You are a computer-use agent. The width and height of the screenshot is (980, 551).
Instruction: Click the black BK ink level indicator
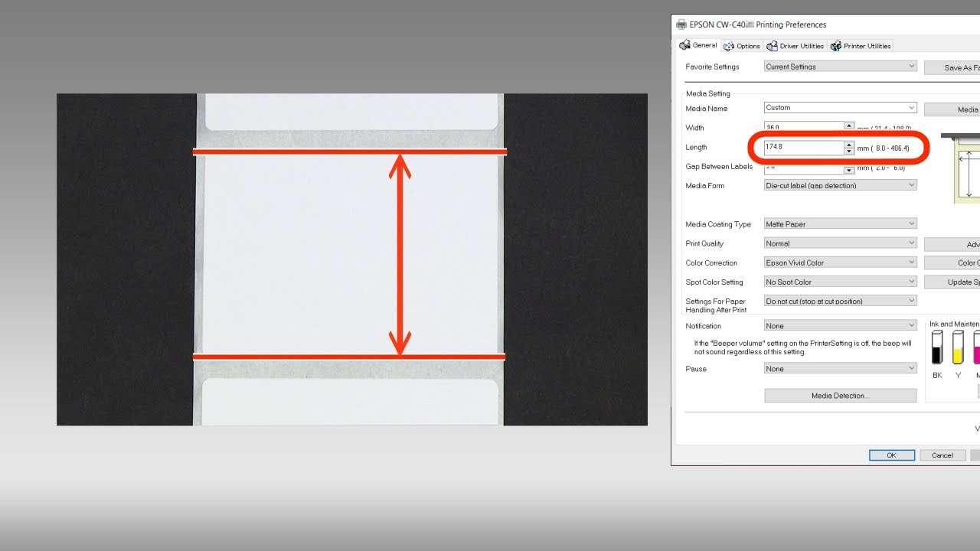tap(937, 348)
